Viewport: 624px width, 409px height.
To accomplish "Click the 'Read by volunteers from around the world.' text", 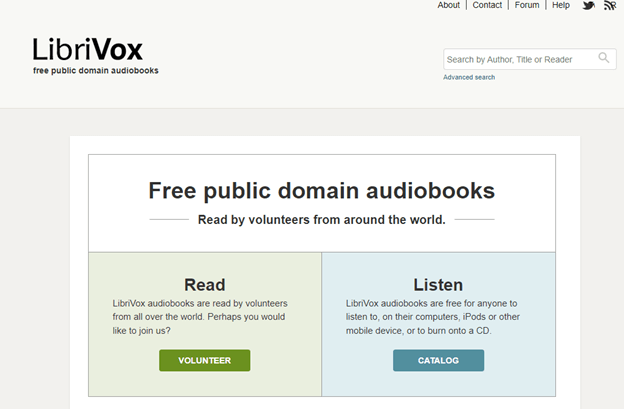I will [322, 220].
